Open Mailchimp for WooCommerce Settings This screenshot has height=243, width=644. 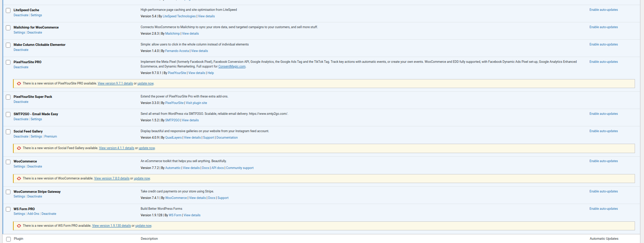pos(19,32)
